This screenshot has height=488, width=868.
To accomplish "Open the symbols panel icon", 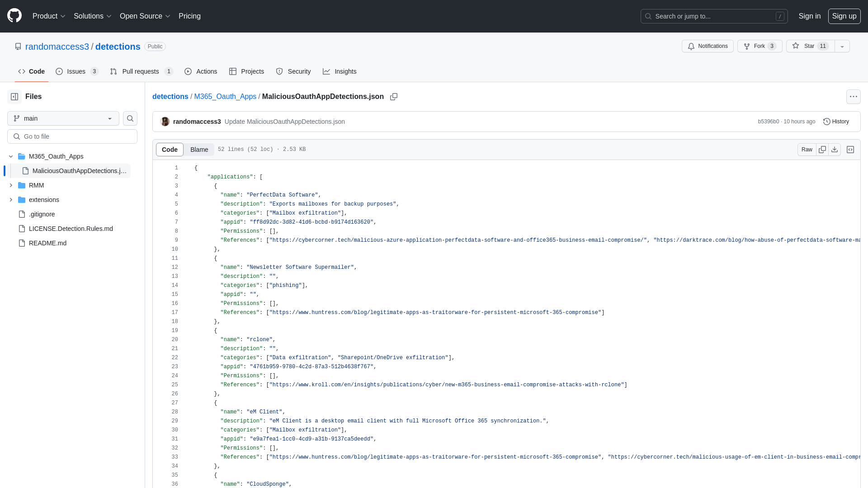I will click(x=850, y=150).
